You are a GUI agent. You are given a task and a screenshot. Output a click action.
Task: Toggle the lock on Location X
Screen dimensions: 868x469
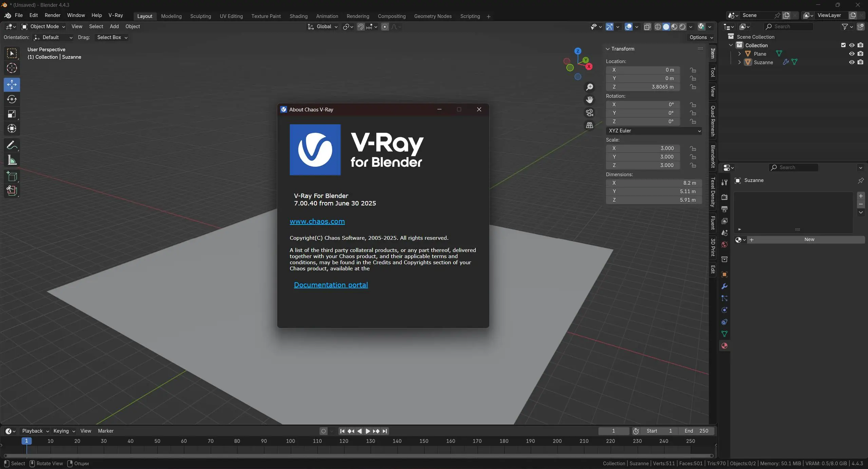point(693,70)
